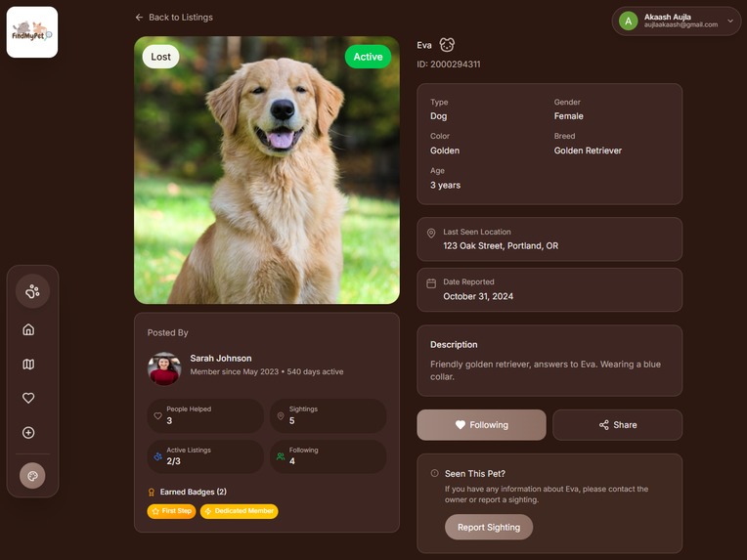Click the Active status badge

[x=368, y=57]
